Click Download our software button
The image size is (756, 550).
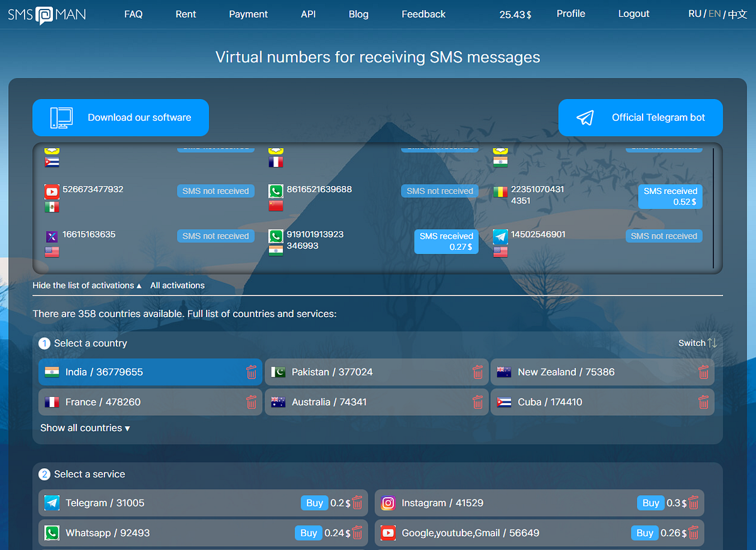pos(120,117)
